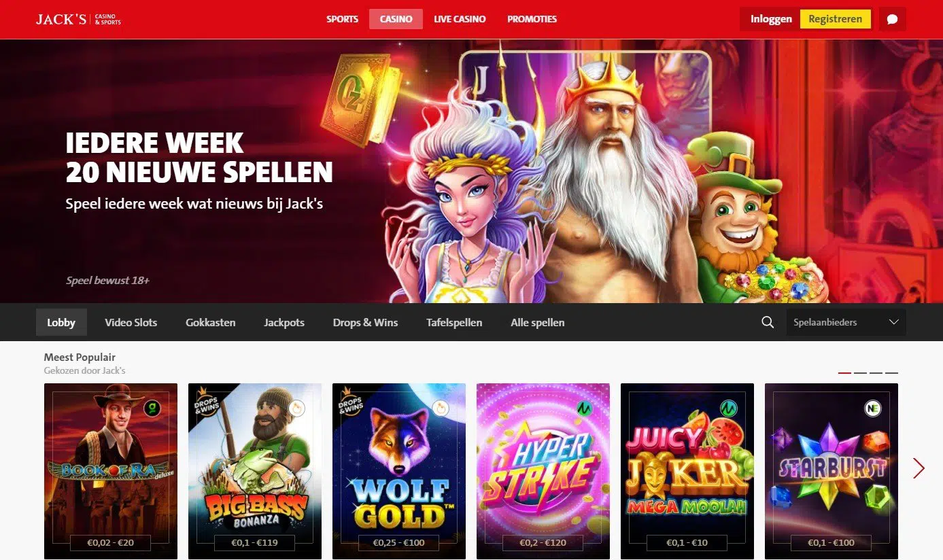Select the Drops & Wins category tab
The width and height of the screenshot is (943, 560).
(x=365, y=322)
